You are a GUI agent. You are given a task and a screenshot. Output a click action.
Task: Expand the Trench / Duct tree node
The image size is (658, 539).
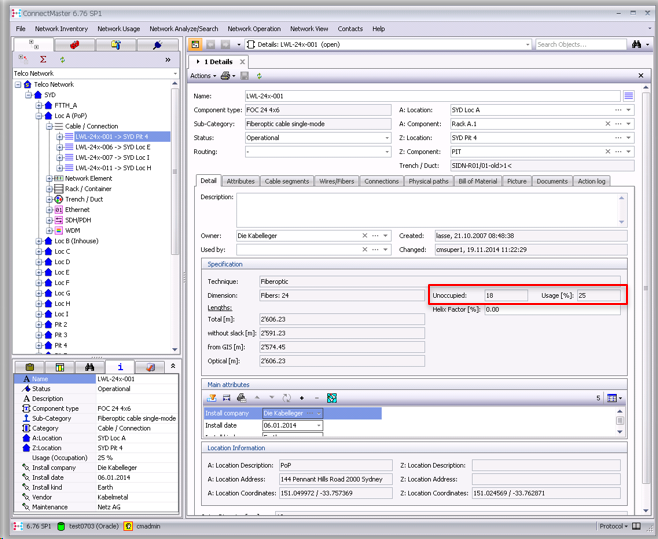click(49, 199)
